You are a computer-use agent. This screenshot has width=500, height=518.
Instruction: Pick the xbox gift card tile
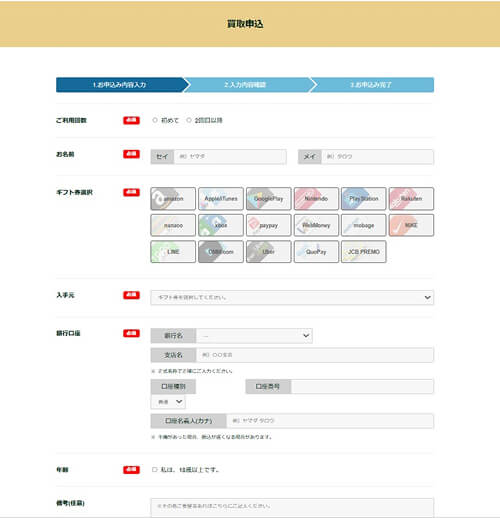point(221,225)
